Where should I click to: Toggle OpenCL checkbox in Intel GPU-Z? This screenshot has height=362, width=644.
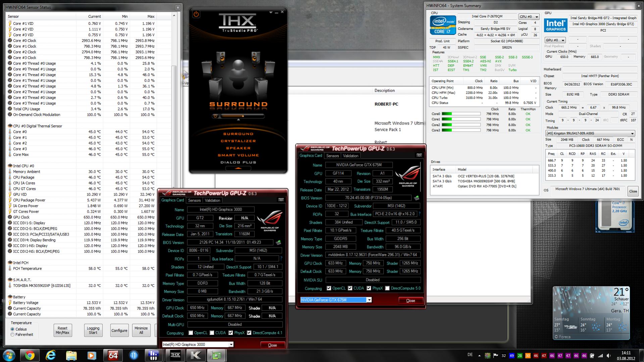(191, 333)
